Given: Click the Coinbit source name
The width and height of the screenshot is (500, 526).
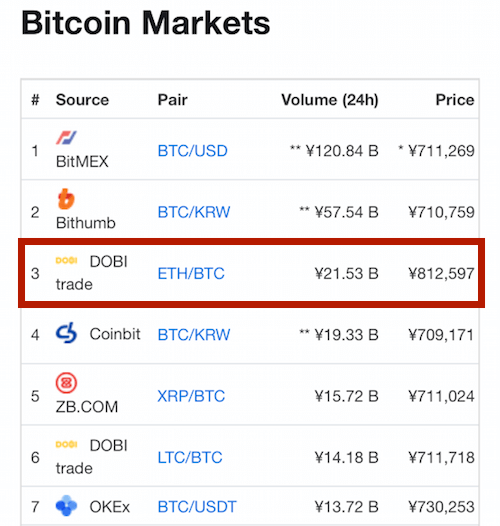Looking at the screenshot, I should [x=115, y=334].
